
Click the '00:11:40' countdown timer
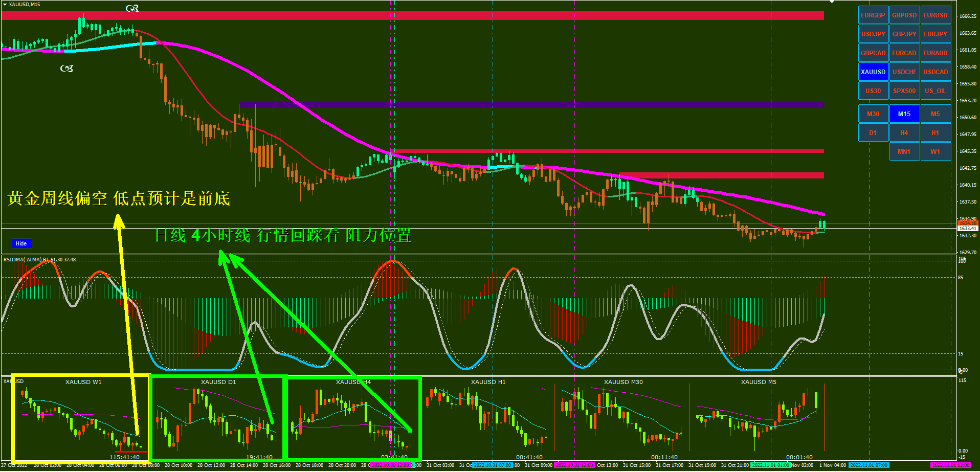[664, 457]
